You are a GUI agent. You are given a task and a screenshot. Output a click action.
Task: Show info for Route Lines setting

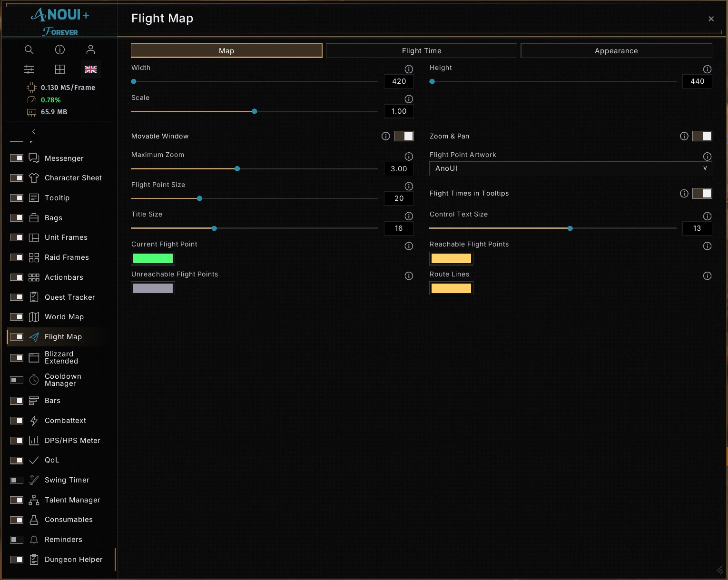(x=708, y=276)
